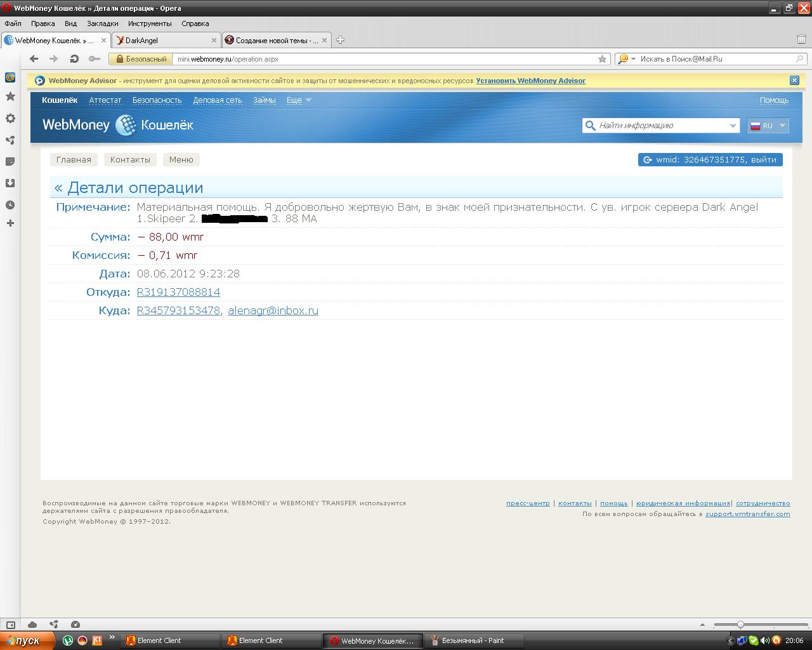Go back via Детали операции heading
This screenshot has width=812, height=650.
click(129, 188)
